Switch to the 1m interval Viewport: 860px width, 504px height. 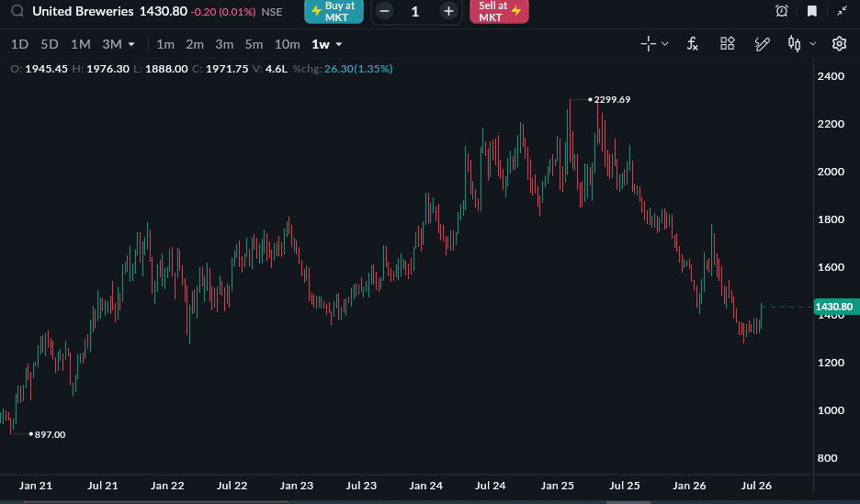(x=165, y=44)
